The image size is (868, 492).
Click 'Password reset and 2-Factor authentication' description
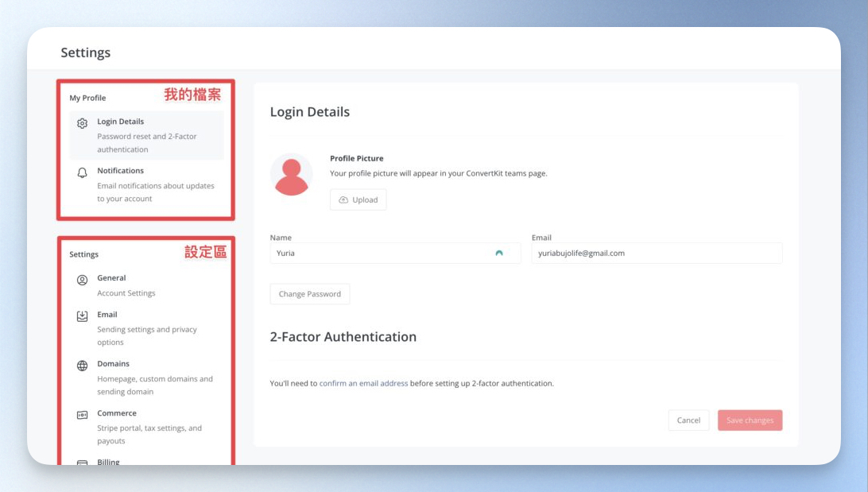coord(147,143)
